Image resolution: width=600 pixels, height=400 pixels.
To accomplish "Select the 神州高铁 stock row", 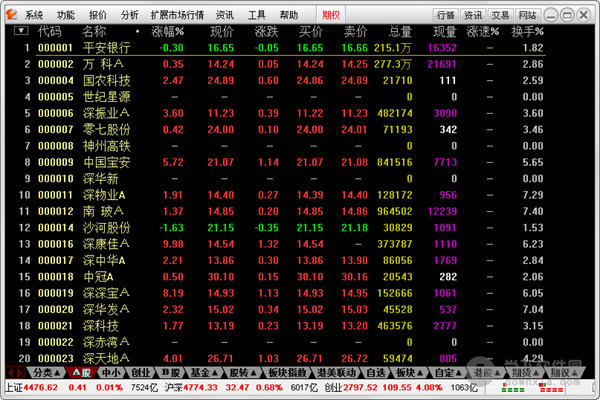I will click(283, 146).
